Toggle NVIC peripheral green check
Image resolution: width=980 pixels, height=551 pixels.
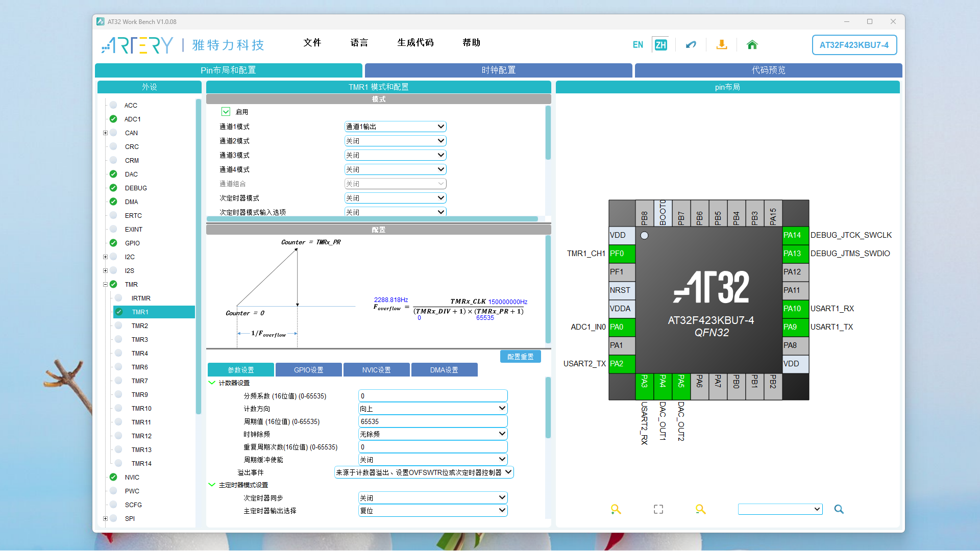pos(113,477)
